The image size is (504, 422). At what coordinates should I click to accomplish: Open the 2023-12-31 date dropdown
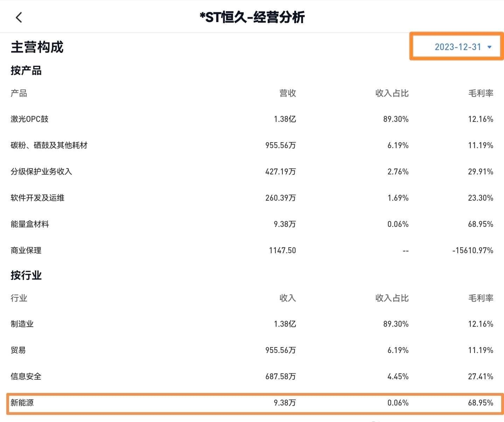point(463,47)
